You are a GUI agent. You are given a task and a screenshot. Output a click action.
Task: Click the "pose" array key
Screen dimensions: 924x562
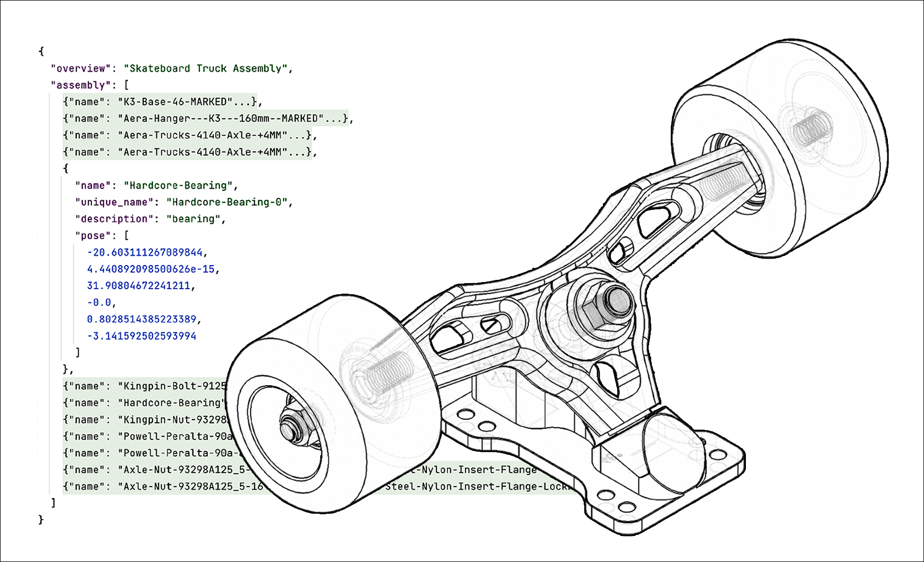pos(93,235)
